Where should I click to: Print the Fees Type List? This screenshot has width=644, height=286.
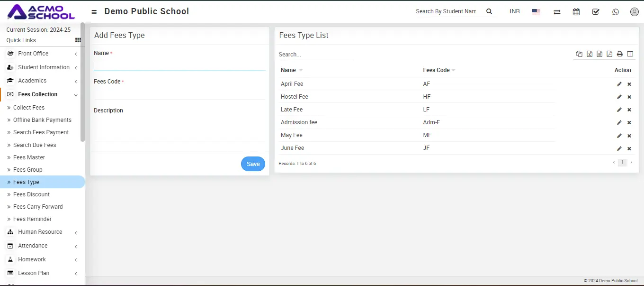(x=619, y=54)
